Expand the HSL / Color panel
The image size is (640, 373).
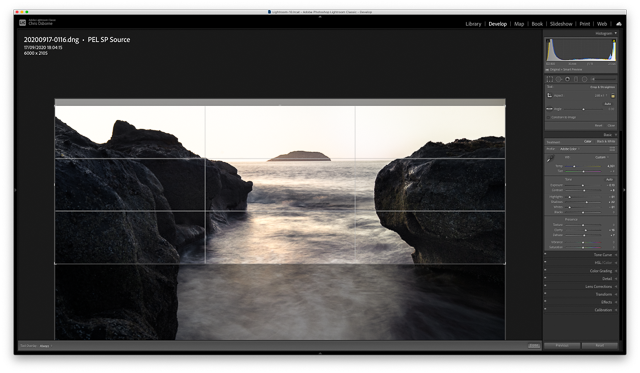(616, 263)
